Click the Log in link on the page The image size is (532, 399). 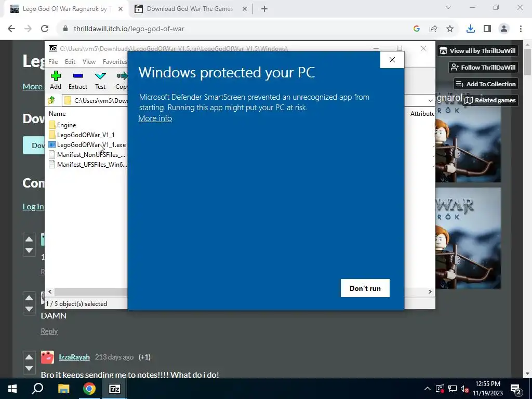[33, 207]
